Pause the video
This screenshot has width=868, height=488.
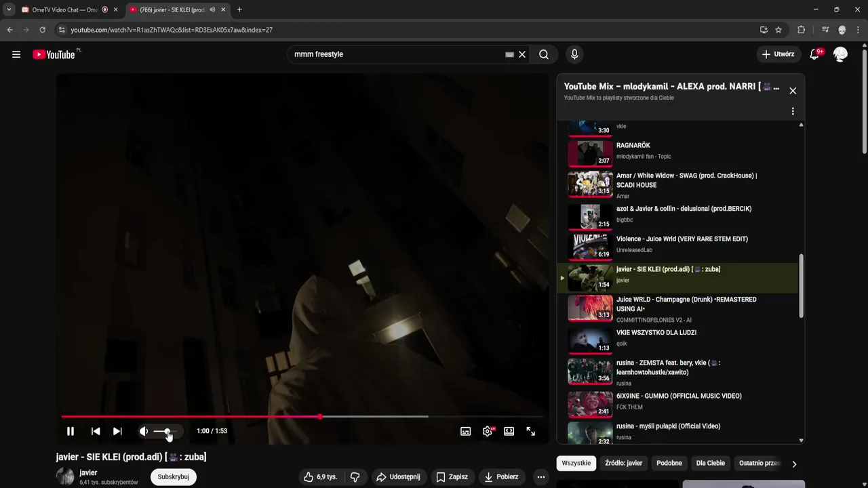tap(71, 431)
